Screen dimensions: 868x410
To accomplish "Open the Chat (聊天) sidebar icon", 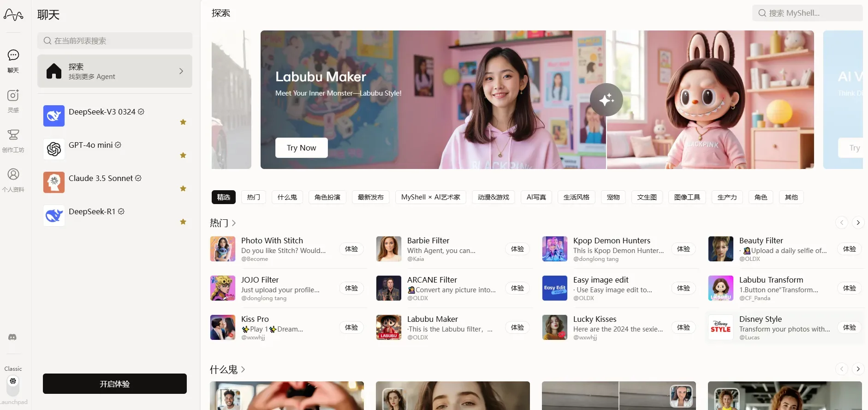I will (x=13, y=60).
